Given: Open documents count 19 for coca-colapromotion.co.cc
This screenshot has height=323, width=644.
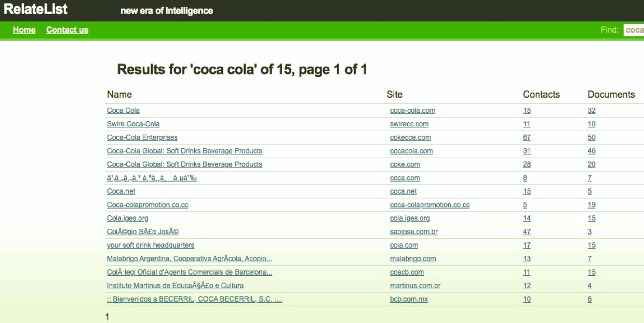Looking at the screenshot, I should tap(592, 205).
